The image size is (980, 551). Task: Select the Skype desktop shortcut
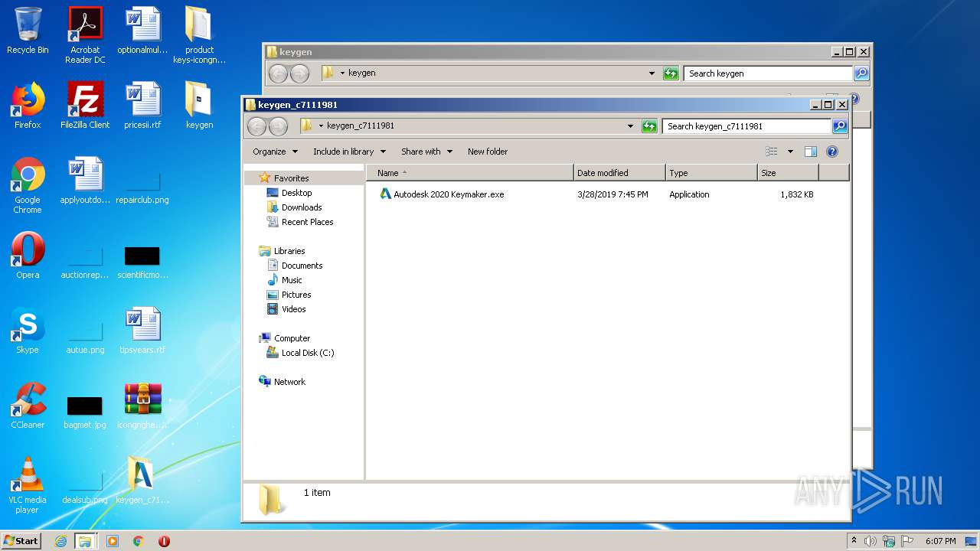pos(28,331)
